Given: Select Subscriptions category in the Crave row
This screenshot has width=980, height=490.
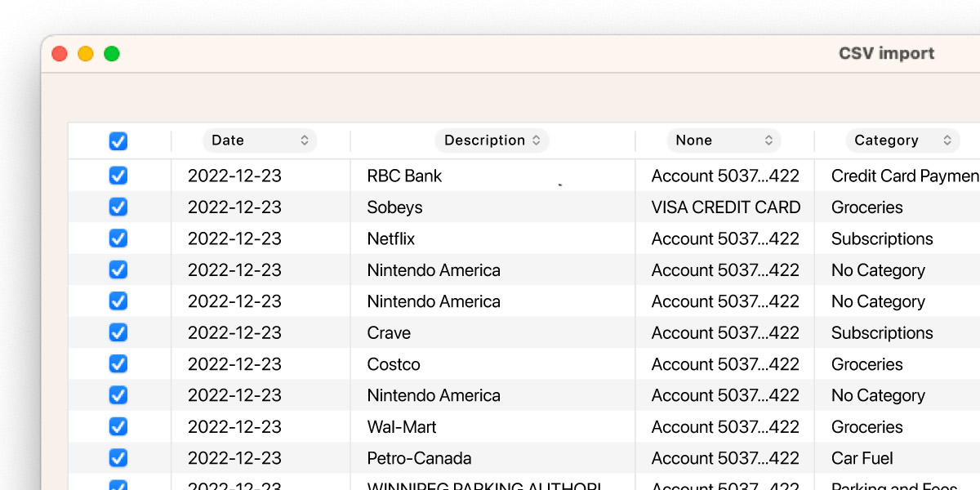Looking at the screenshot, I should click(x=882, y=332).
